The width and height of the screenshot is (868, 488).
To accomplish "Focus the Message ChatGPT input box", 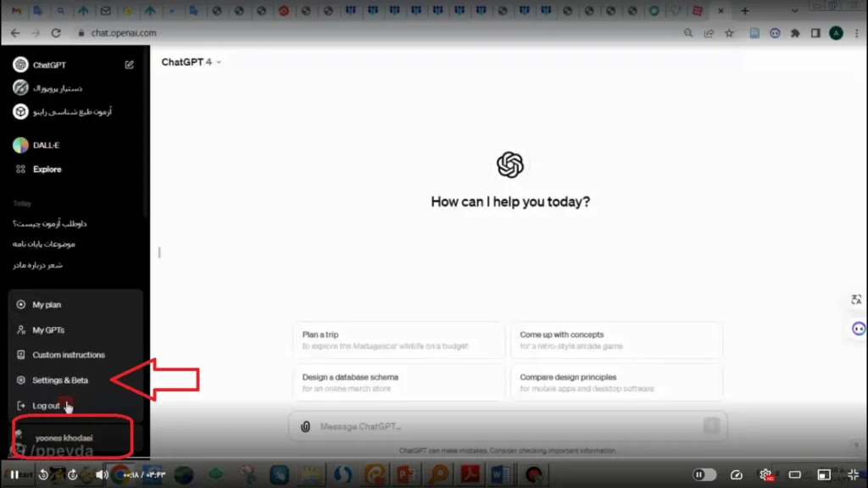I will click(x=507, y=427).
